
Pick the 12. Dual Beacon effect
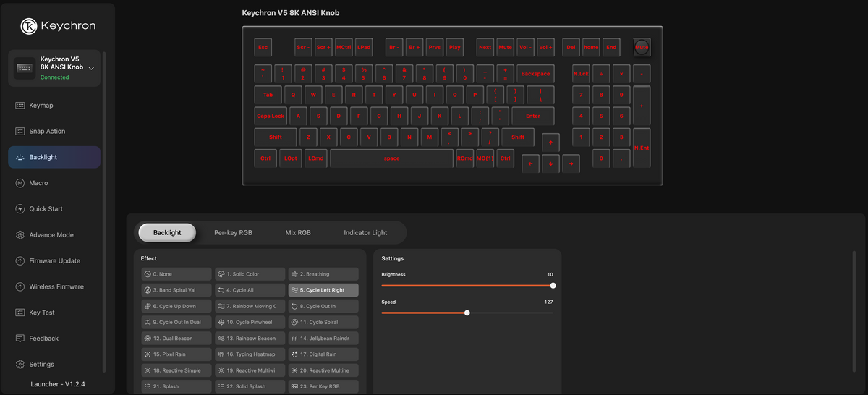(x=177, y=338)
